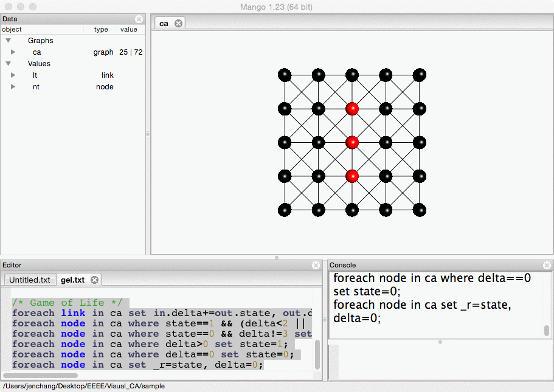This screenshot has height=392, width=554.
Task: Click the console vertical scrollbar
Action: pos(546,330)
